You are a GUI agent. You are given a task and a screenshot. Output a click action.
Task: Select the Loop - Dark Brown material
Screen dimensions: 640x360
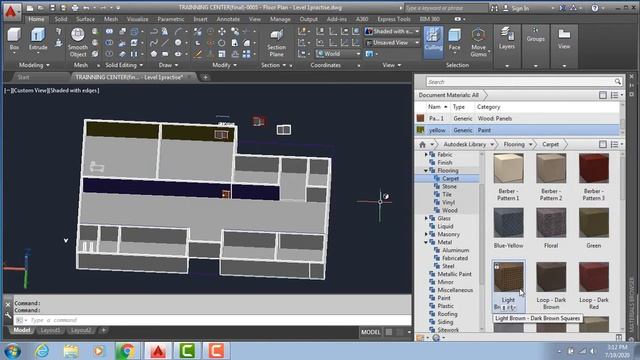pos(551,285)
